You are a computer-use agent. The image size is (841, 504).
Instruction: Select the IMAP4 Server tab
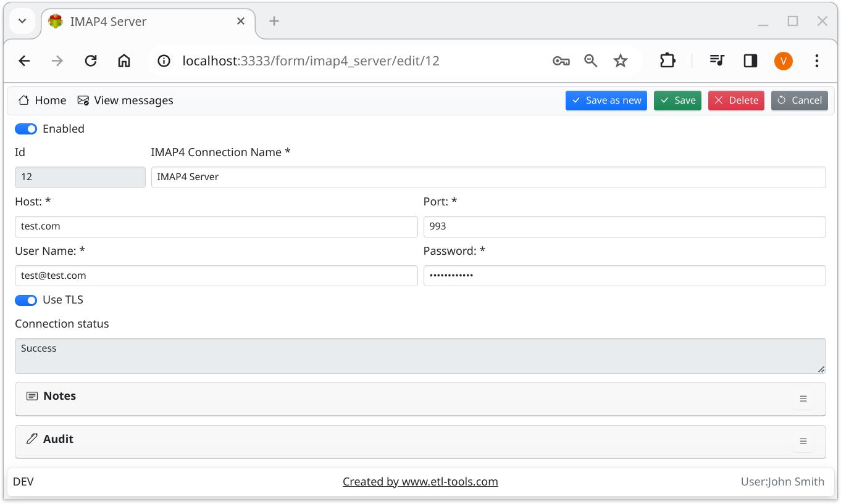[148, 21]
